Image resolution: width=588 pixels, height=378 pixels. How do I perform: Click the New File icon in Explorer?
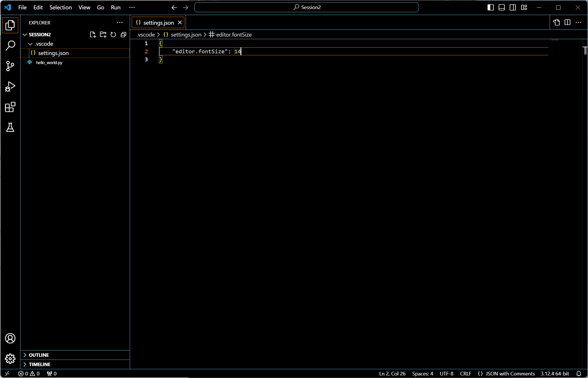93,35
